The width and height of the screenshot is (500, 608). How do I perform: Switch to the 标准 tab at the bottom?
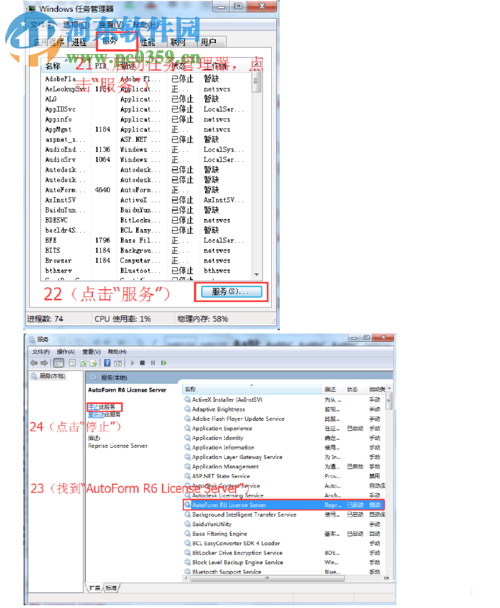point(111,588)
